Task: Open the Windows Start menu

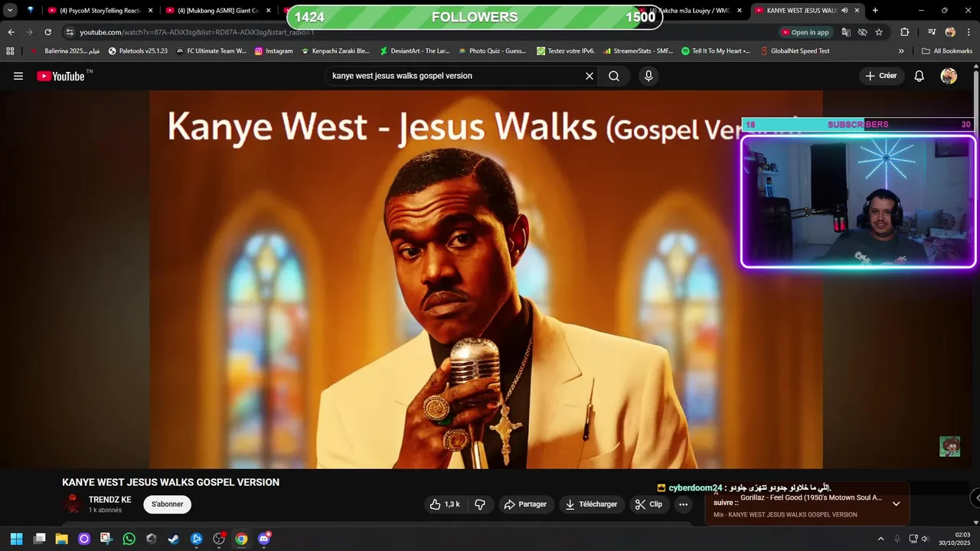Action: [16, 539]
